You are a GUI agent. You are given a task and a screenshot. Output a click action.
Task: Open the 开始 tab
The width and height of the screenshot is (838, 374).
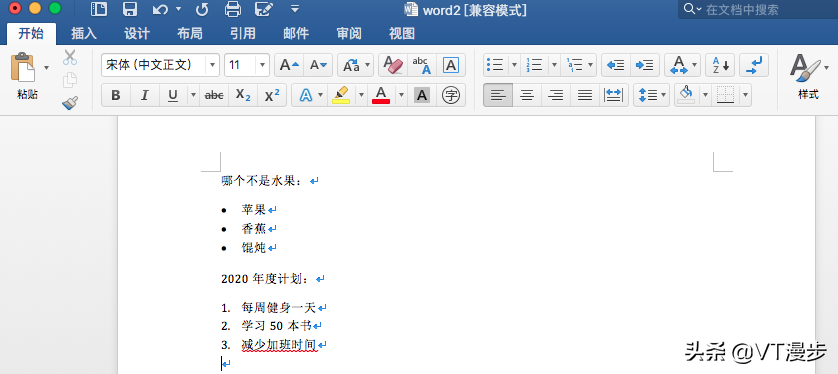click(x=31, y=33)
